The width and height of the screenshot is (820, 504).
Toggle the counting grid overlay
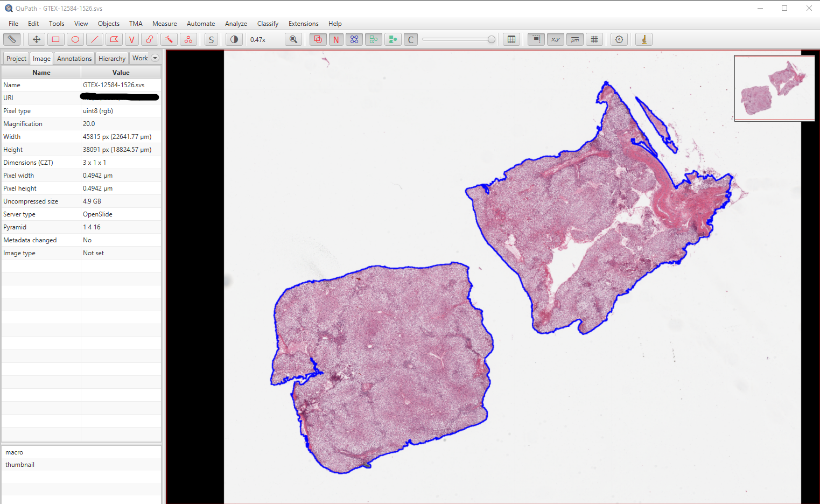pyautogui.click(x=594, y=39)
